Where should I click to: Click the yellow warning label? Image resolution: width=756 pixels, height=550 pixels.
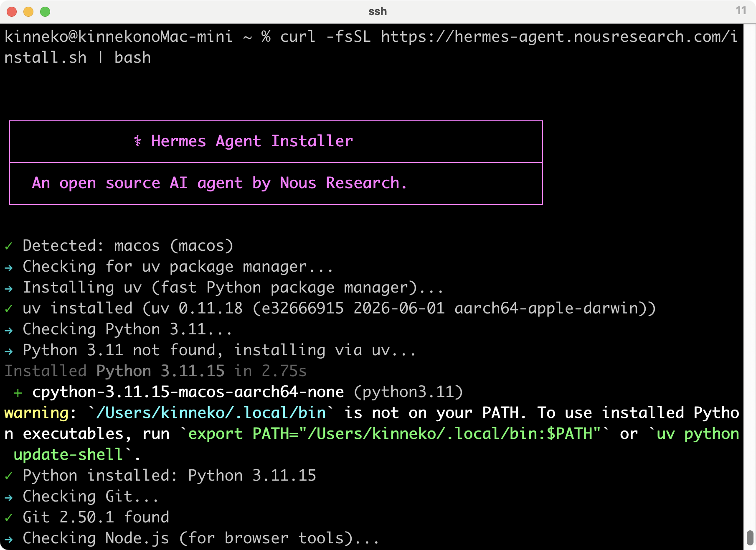pyautogui.click(x=36, y=413)
